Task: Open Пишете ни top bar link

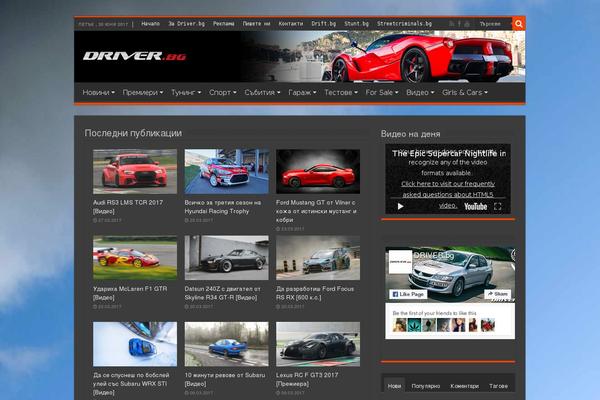Action: click(256, 24)
